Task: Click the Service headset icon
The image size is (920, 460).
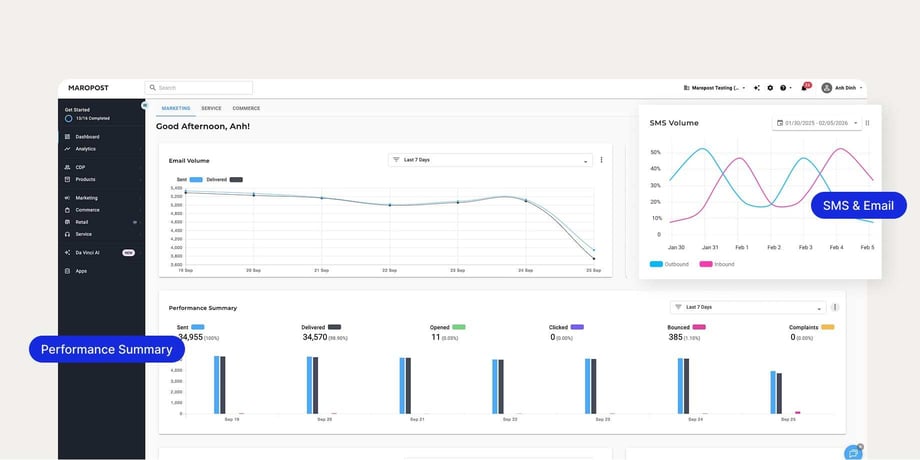Action: 67,234
